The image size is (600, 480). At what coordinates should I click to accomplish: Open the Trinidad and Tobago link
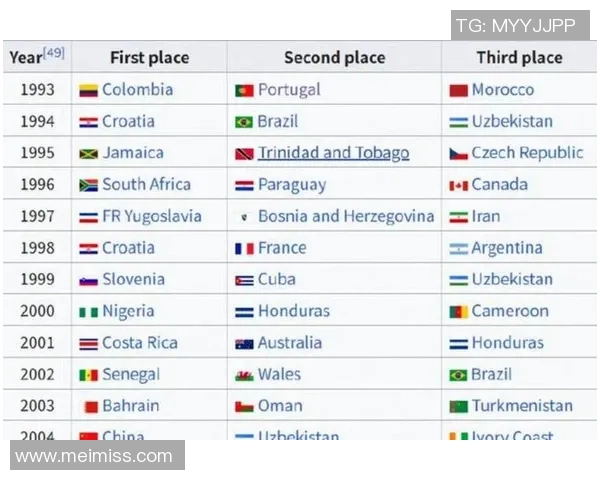(x=333, y=153)
